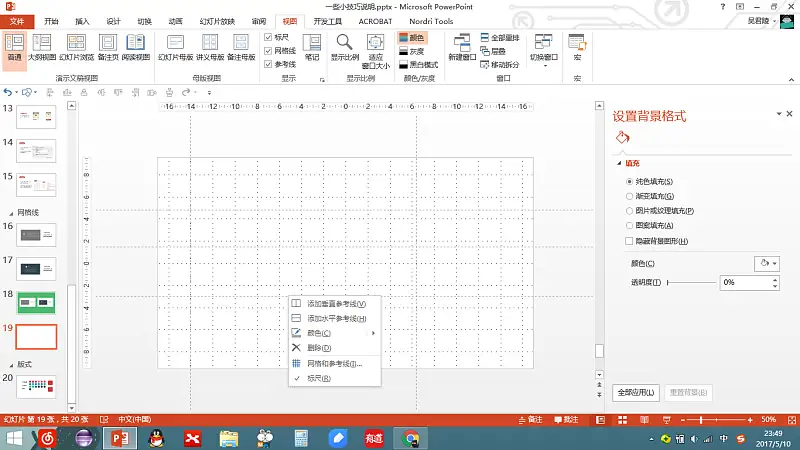Click the status bar zoom slider
The image size is (800, 450).
click(x=716, y=420)
